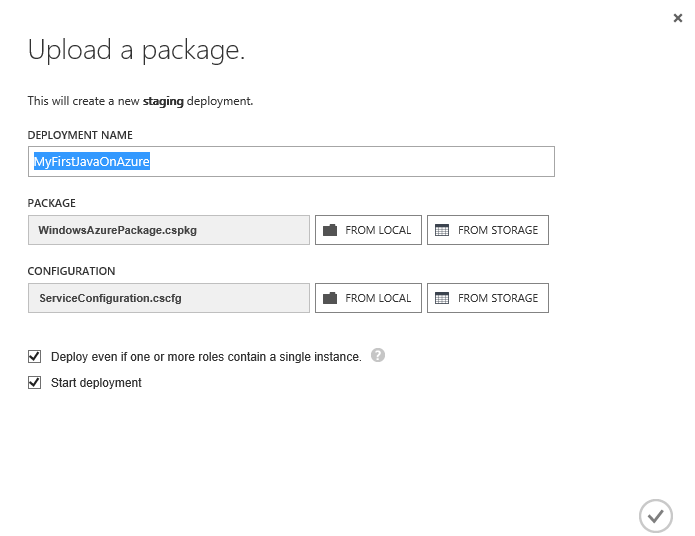
Task: Click the folder icon in the Configuration row
Action: (x=330, y=298)
